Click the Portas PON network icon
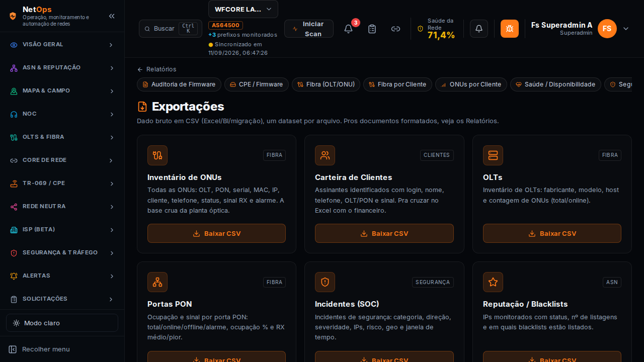The width and height of the screenshot is (644, 362). [157, 282]
